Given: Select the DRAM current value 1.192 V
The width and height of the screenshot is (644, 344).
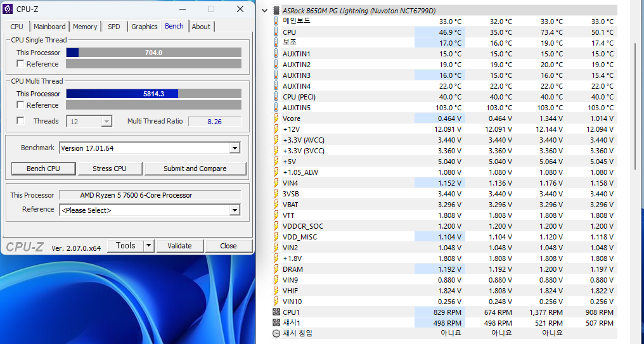Looking at the screenshot, I should coord(449,269).
